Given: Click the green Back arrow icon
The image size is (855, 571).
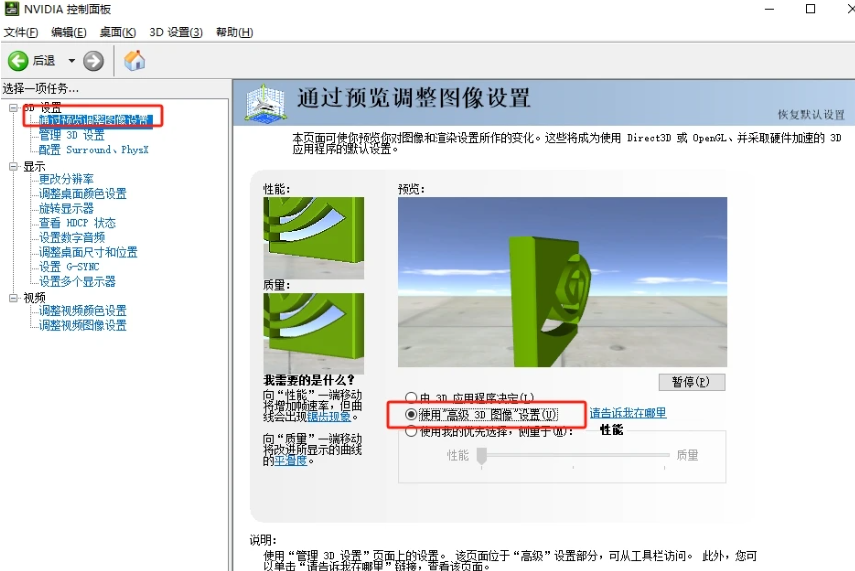Looking at the screenshot, I should [18, 61].
